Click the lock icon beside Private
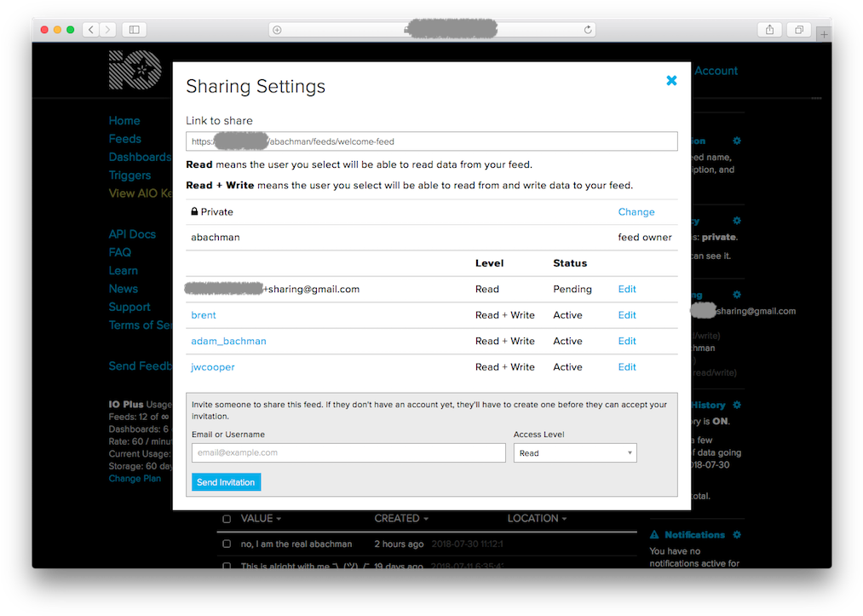Screen dimensions: 863x616 [x=193, y=210]
